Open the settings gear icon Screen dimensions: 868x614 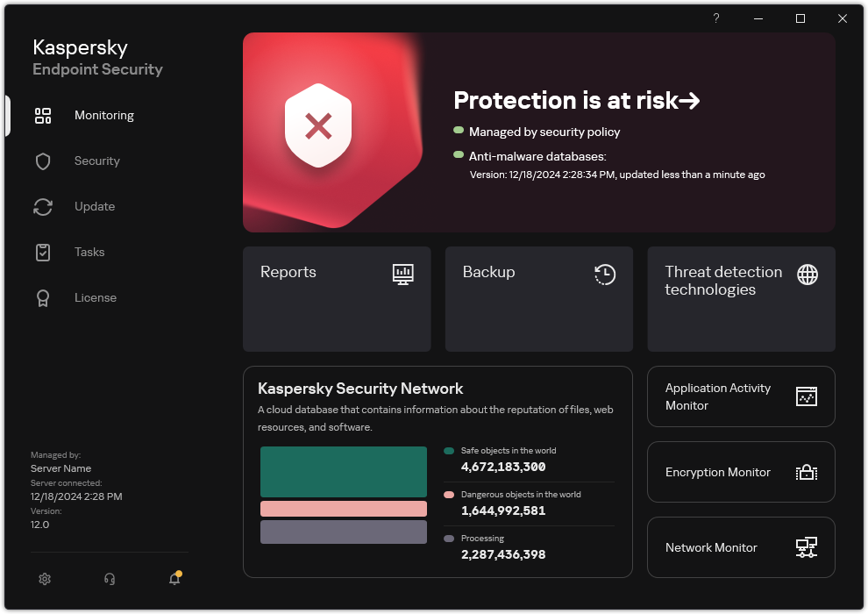pos(45,579)
